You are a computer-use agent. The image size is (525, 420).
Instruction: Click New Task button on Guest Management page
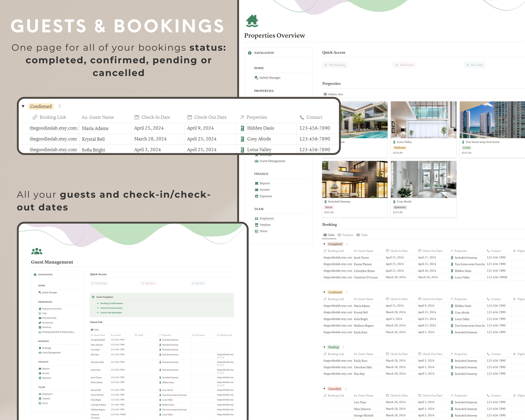pos(198,283)
